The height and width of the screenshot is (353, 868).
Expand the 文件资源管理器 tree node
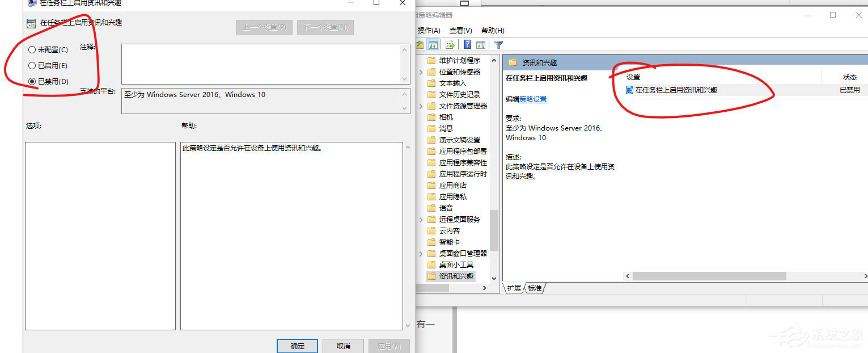[x=420, y=106]
